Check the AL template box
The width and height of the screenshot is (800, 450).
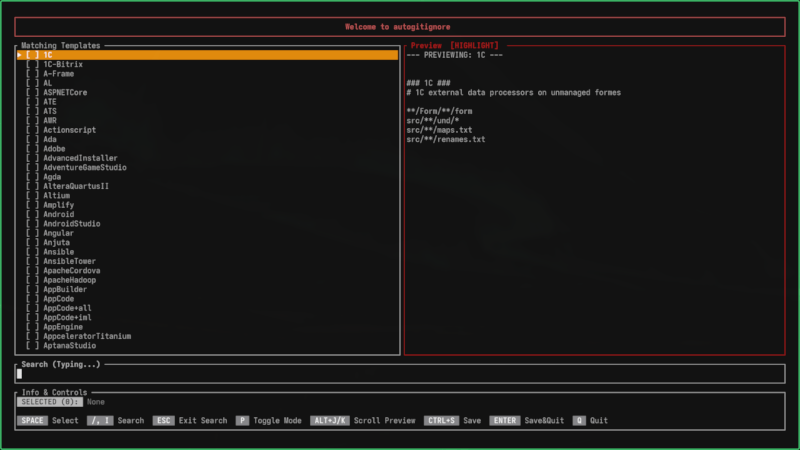click(x=32, y=83)
